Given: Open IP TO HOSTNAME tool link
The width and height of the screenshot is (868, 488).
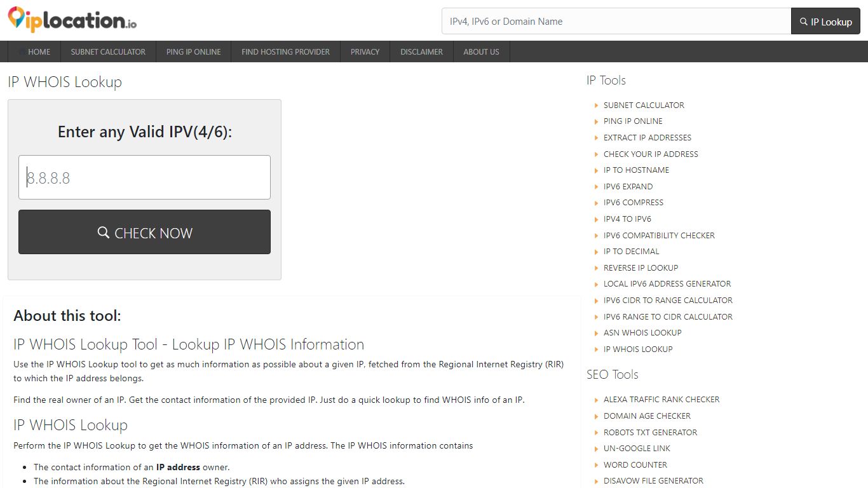Looking at the screenshot, I should (x=636, y=170).
